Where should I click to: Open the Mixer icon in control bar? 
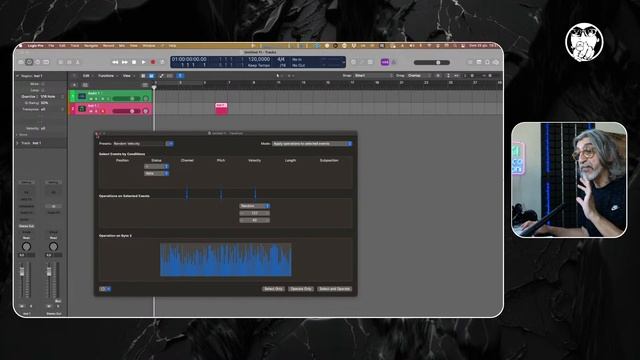coord(69,62)
